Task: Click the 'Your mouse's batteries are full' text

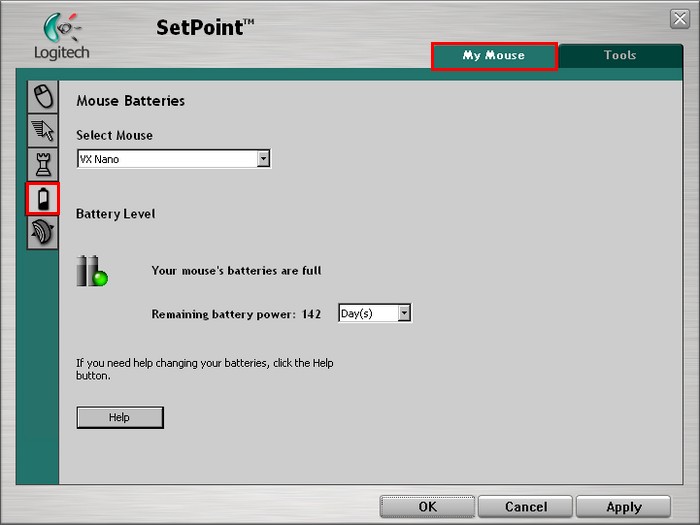Action: click(237, 271)
